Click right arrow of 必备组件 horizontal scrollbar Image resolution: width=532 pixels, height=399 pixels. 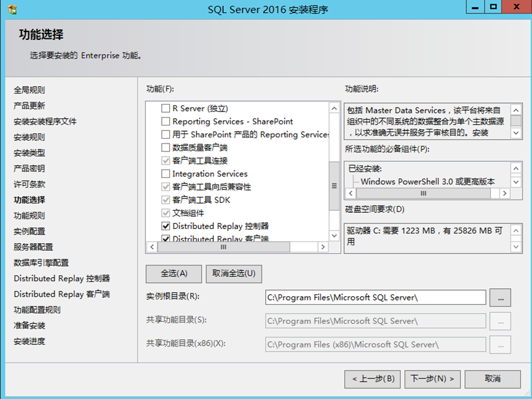click(505, 193)
